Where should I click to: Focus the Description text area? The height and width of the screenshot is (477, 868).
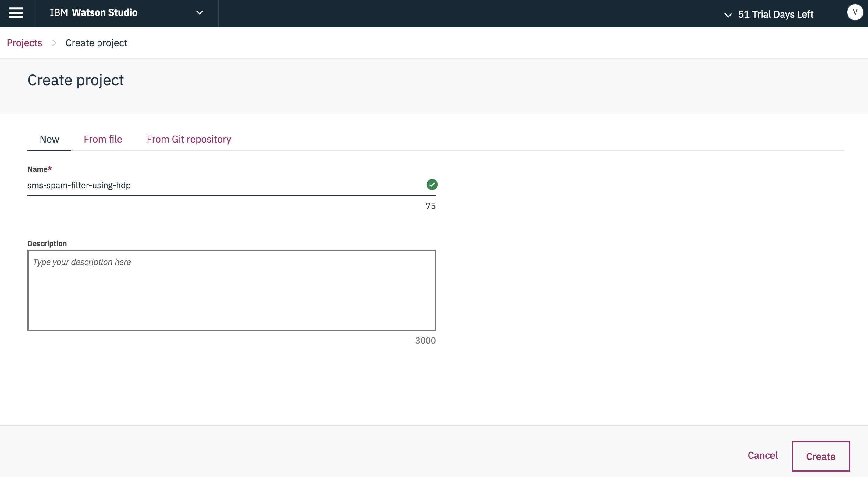(231, 290)
